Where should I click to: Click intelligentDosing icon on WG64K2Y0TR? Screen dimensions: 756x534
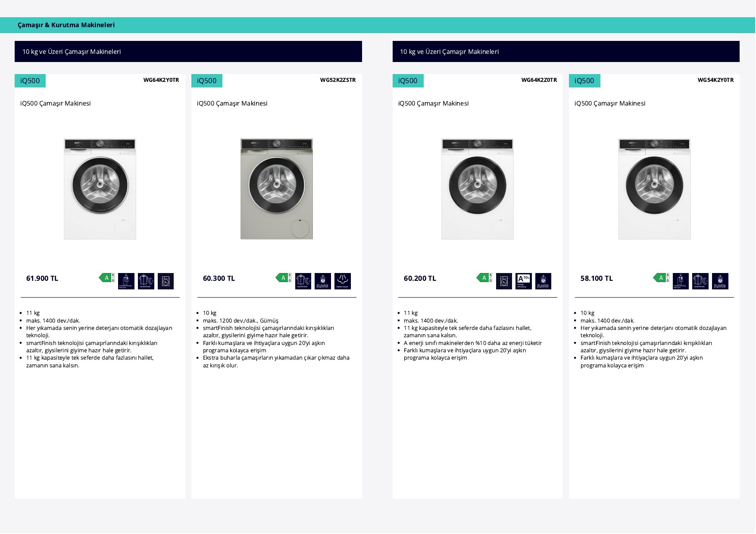(x=126, y=281)
